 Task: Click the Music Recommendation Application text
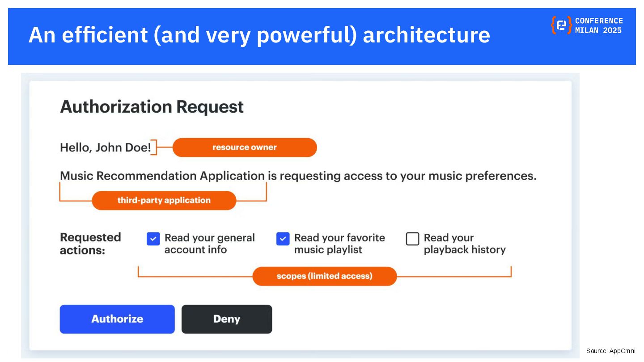click(162, 176)
